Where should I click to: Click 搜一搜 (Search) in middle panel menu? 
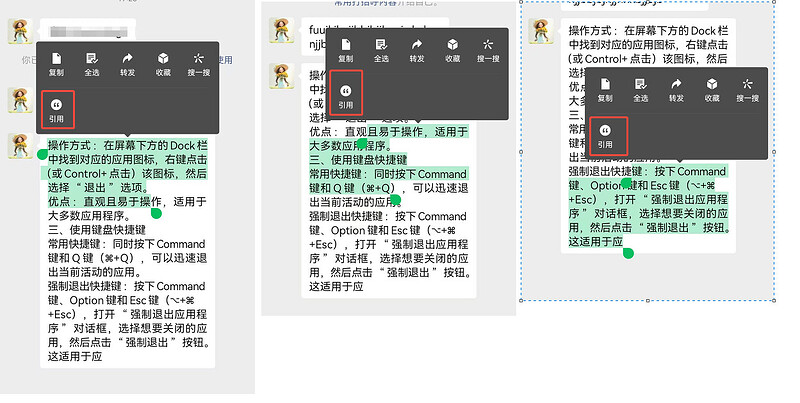(x=489, y=49)
